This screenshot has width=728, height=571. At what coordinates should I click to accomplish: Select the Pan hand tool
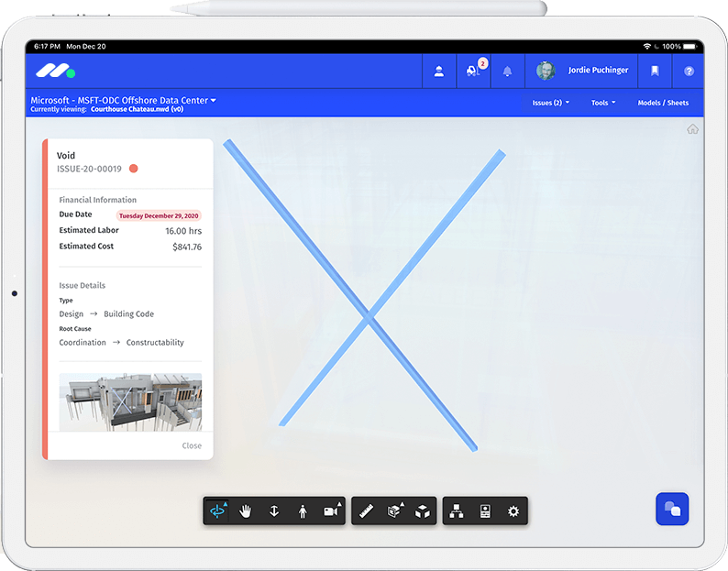point(245,511)
